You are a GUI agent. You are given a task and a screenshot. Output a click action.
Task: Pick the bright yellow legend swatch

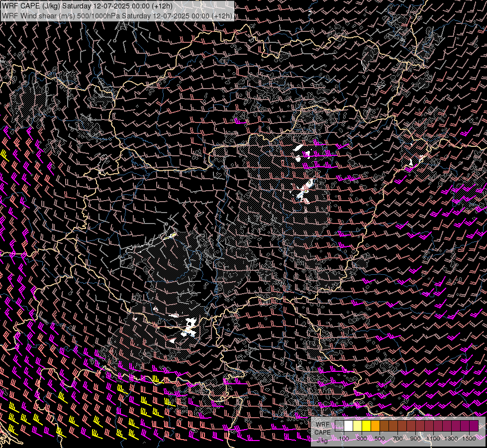tap(367, 426)
